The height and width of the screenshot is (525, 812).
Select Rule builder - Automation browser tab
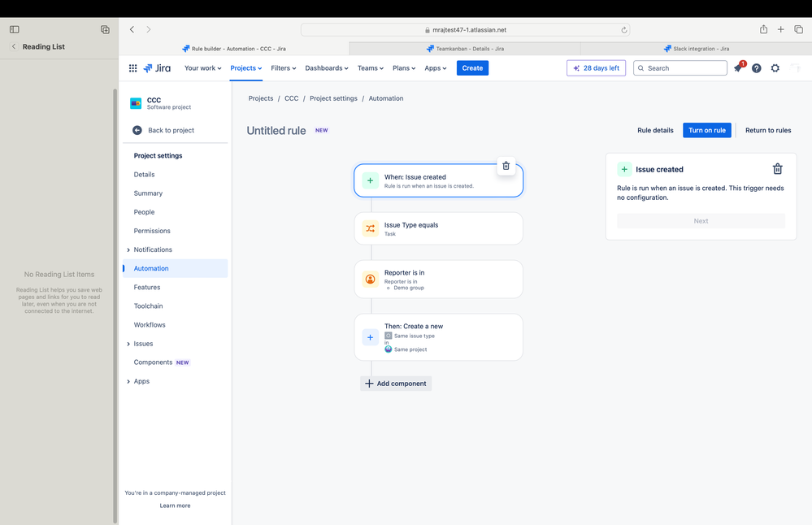234,49
